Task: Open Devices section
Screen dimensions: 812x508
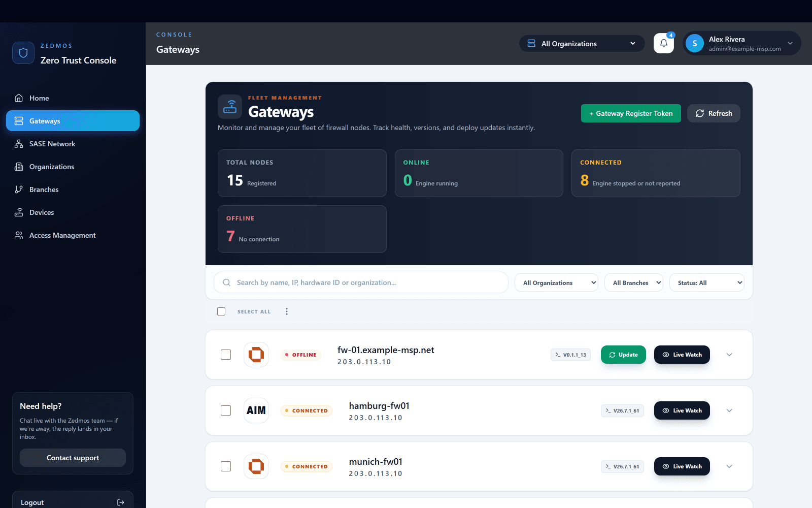Action: click(73, 212)
